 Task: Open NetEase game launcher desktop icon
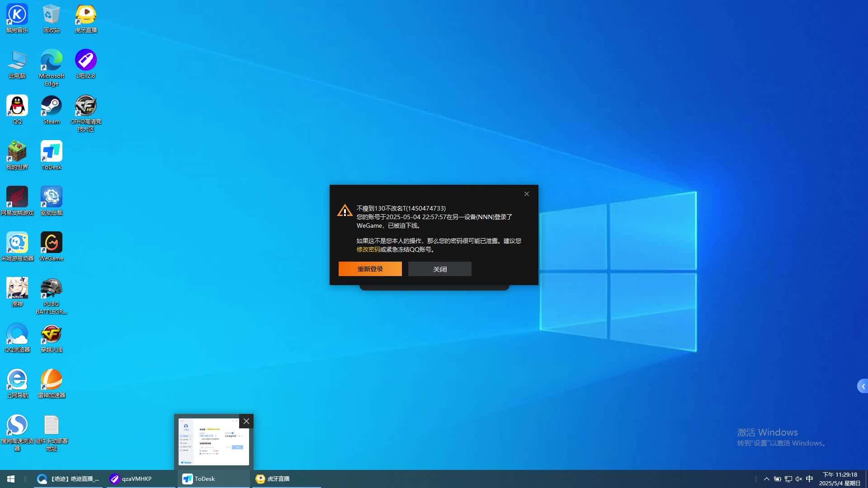[x=17, y=201]
